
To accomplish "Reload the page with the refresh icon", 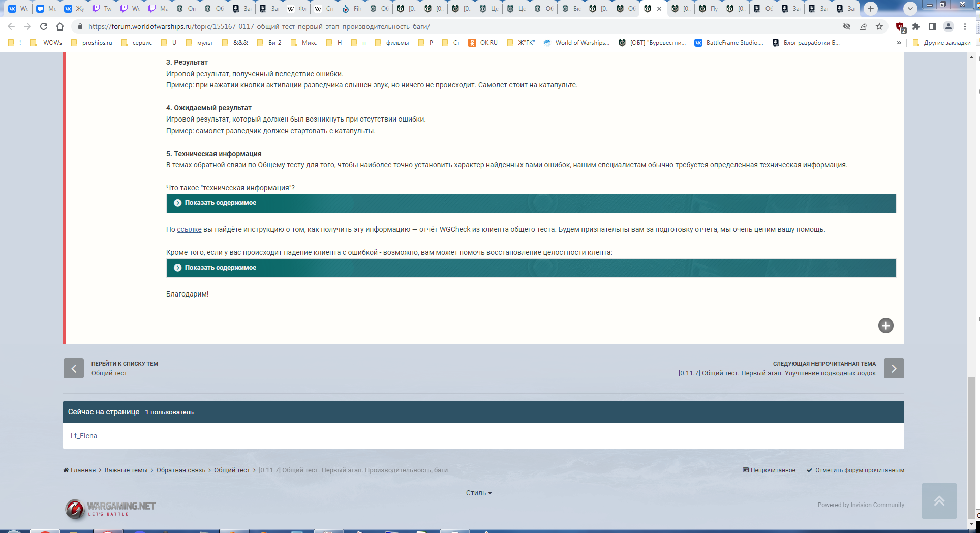I will pos(44,26).
